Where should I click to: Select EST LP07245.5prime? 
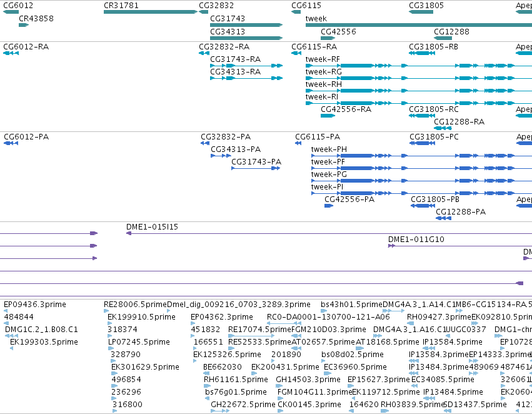pos(139,342)
